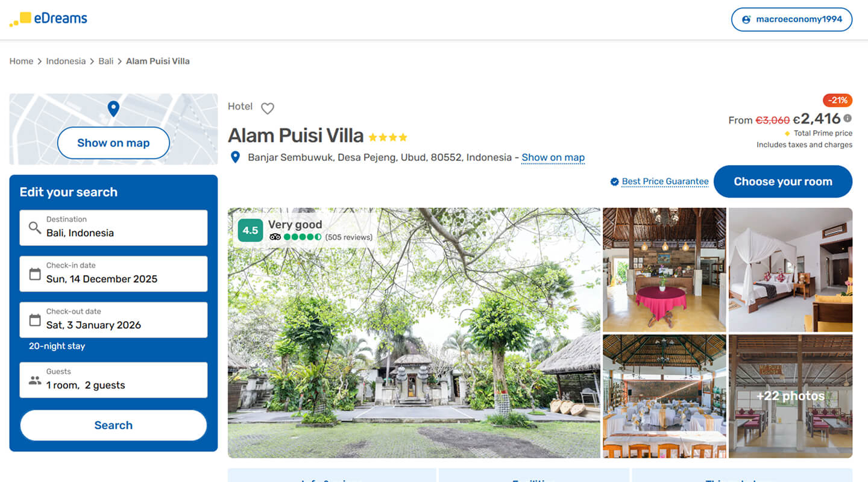Open the Guests selector
This screenshot has width=868, height=482.
click(113, 380)
